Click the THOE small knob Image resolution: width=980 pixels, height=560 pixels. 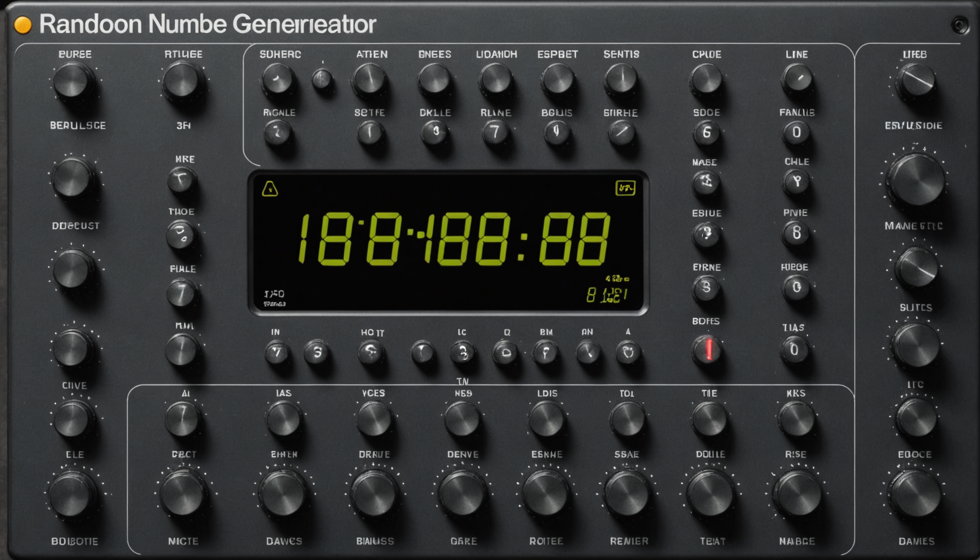pos(181,235)
